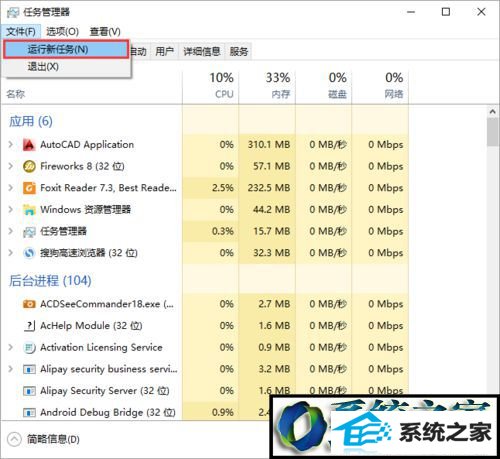
Task: Select the 应用 (6) group heading
Action: pyautogui.click(x=31, y=121)
